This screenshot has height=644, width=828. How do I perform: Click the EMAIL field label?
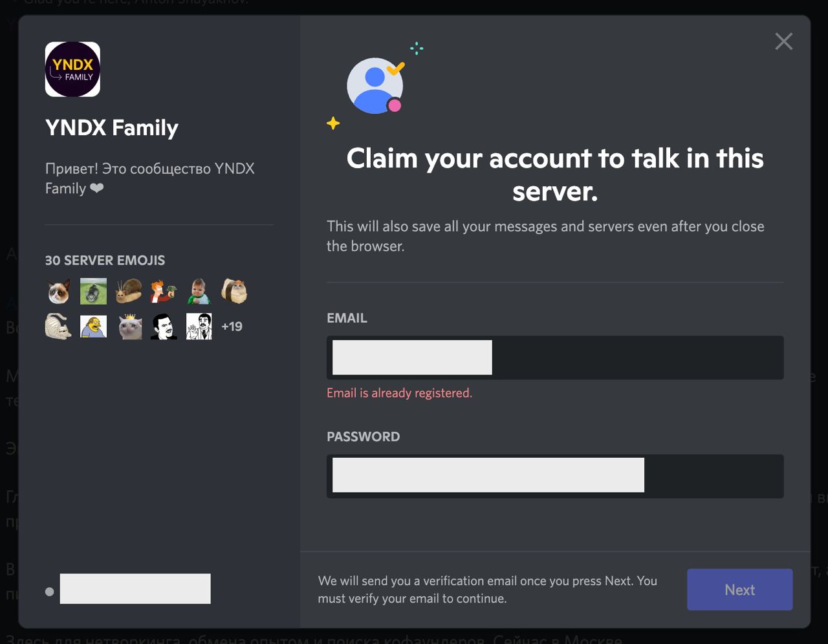click(x=347, y=318)
